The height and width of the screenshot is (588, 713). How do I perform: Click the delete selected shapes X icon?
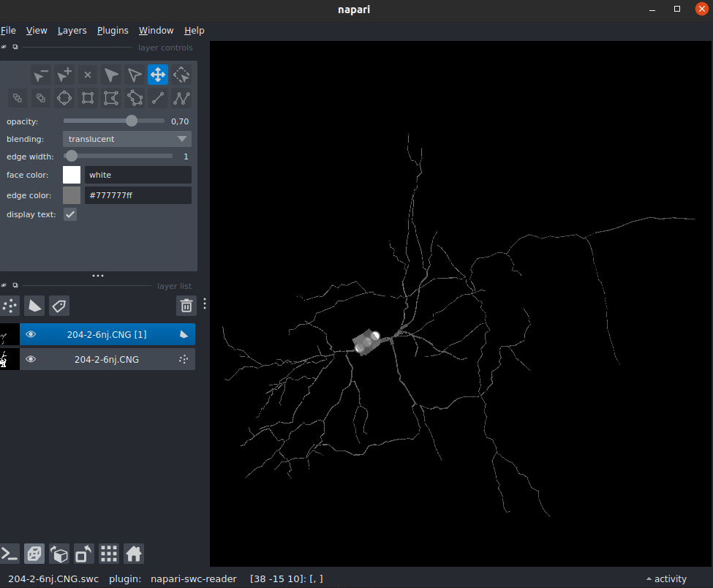[x=88, y=75]
